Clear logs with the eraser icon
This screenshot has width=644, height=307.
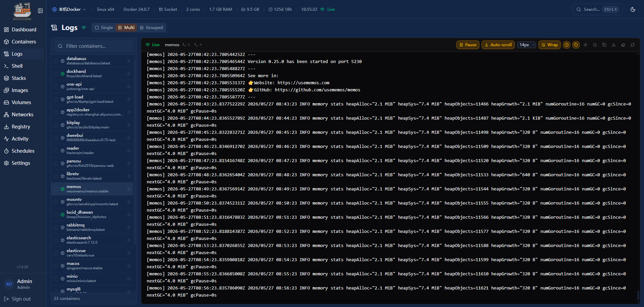click(x=623, y=45)
